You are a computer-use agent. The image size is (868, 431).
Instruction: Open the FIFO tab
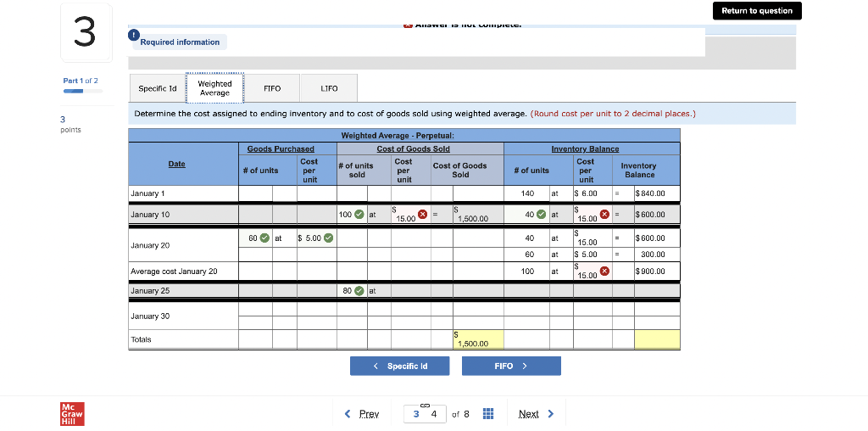[x=272, y=88]
